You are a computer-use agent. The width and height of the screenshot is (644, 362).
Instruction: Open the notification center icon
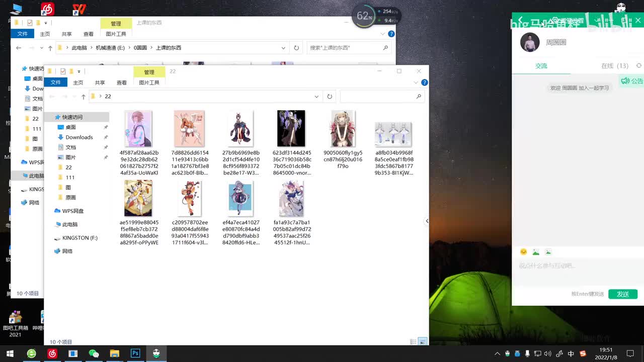[630, 353]
